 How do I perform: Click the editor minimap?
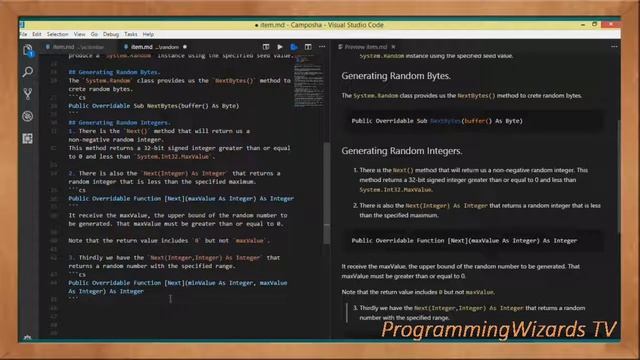(309, 82)
